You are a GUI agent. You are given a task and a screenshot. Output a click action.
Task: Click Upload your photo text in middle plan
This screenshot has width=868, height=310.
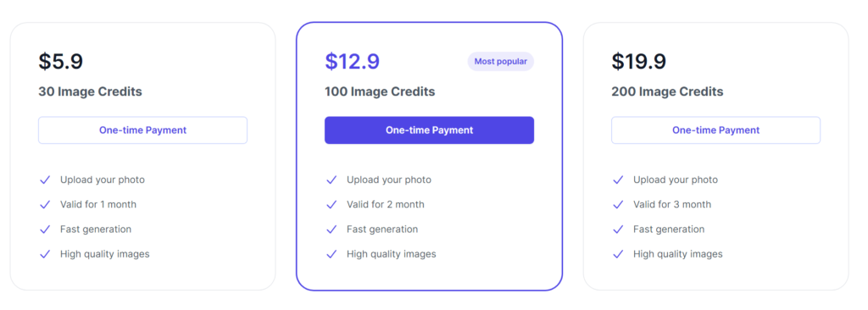(388, 180)
